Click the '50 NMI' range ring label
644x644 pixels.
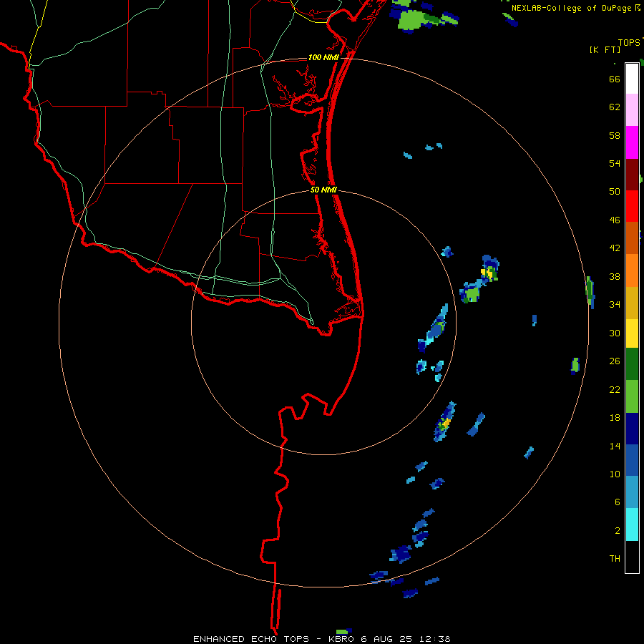(x=323, y=190)
